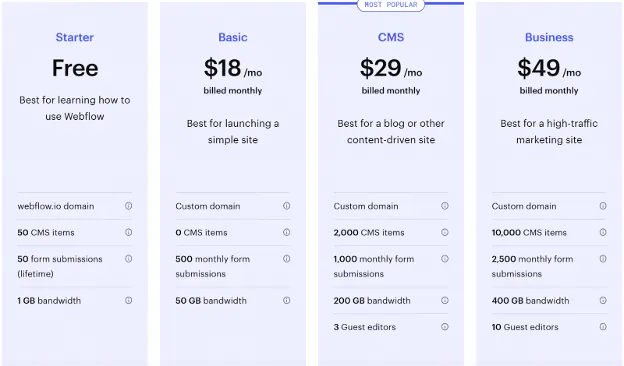Viewport: 624px width, 366px height.
Task: Show info for Basic plan Custom domain
Action: pos(287,206)
